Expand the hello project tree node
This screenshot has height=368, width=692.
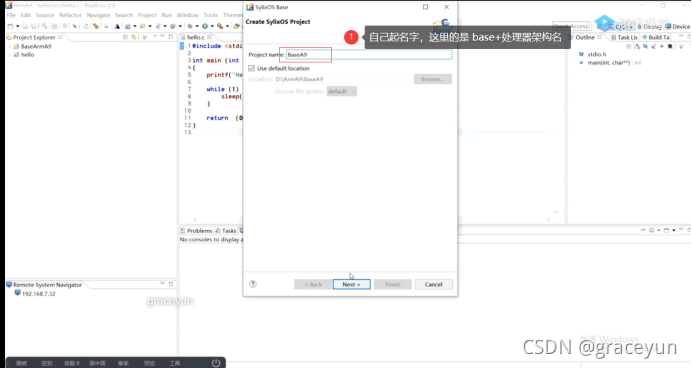coord(10,55)
